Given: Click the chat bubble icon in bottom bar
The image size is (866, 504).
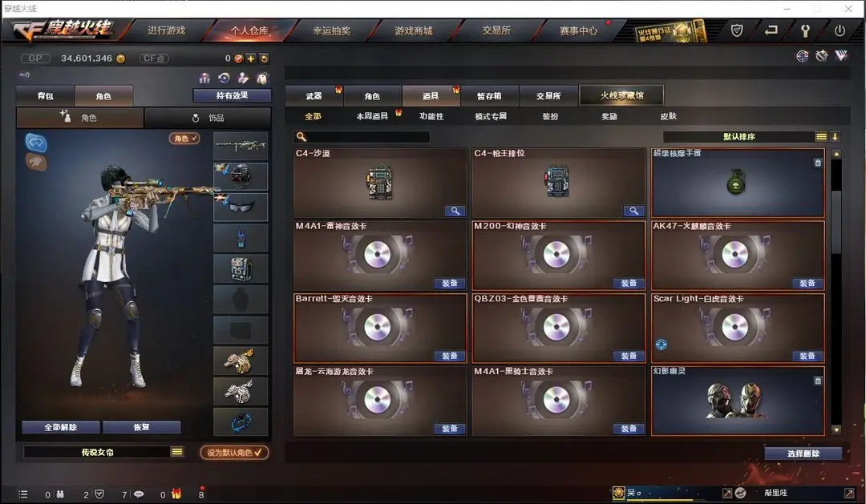Looking at the screenshot, I should point(139,494).
